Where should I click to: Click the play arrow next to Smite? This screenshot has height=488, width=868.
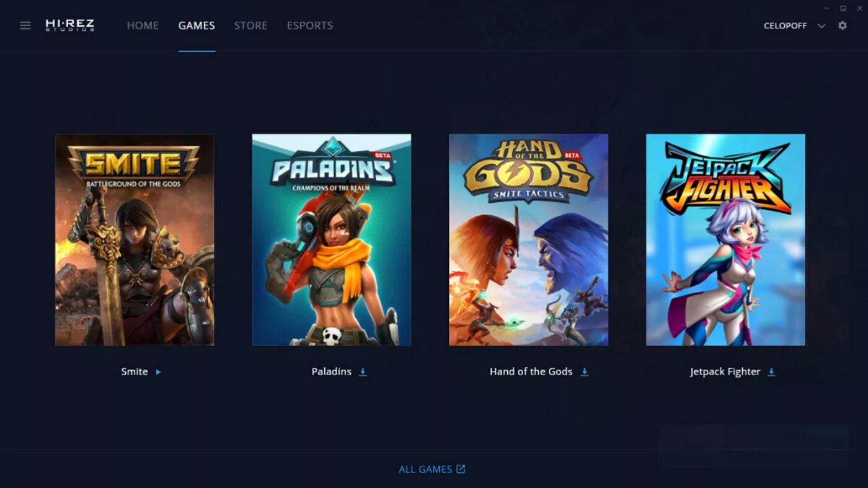158,372
